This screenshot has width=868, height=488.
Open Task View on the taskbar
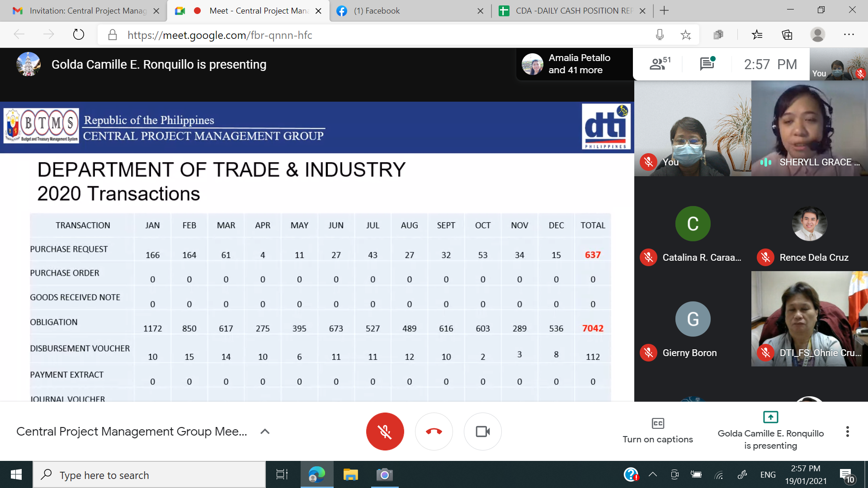click(282, 474)
